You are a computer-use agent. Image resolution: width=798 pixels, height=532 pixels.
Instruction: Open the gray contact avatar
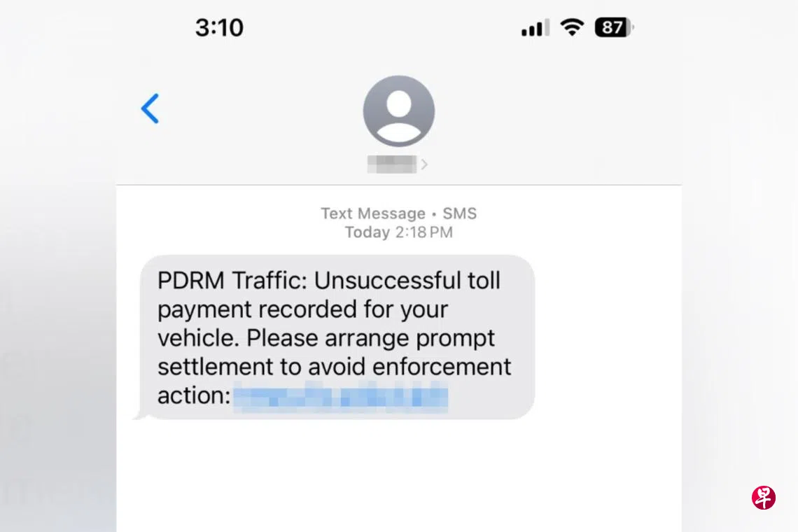tap(398, 111)
